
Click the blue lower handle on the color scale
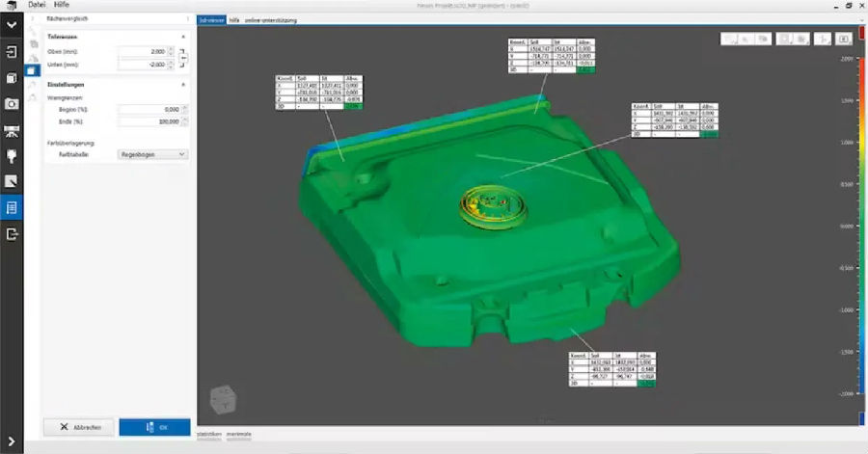pos(862,417)
